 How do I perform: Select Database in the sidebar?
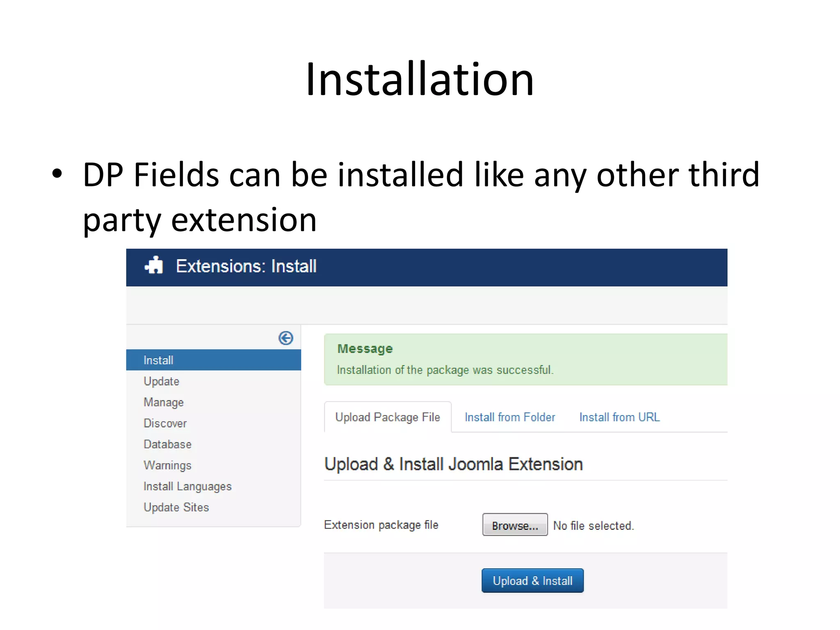[167, 444]
